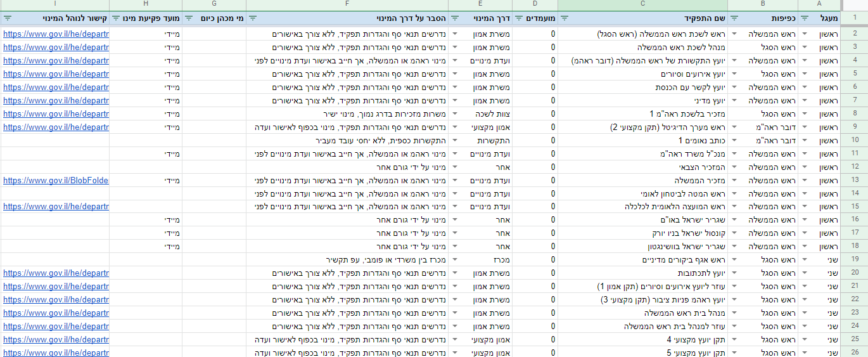
Task: Select cell יועץ מדיני
Action: (643, 100)
